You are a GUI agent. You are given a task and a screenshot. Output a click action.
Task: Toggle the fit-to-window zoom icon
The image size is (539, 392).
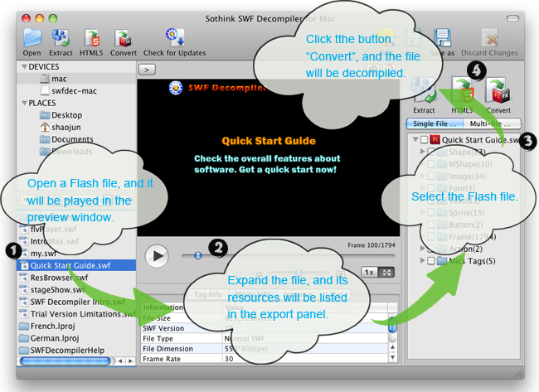coord(386,273)
